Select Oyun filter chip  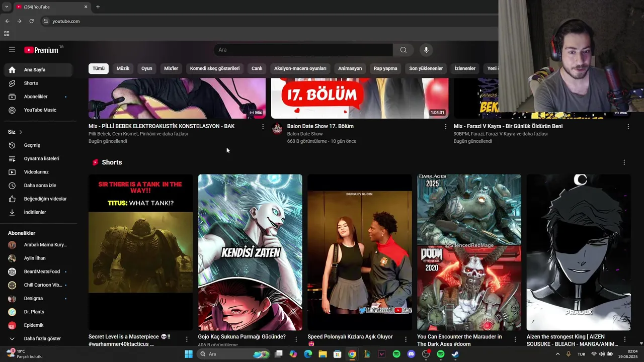pyautogui.click(x=146, y=68)
